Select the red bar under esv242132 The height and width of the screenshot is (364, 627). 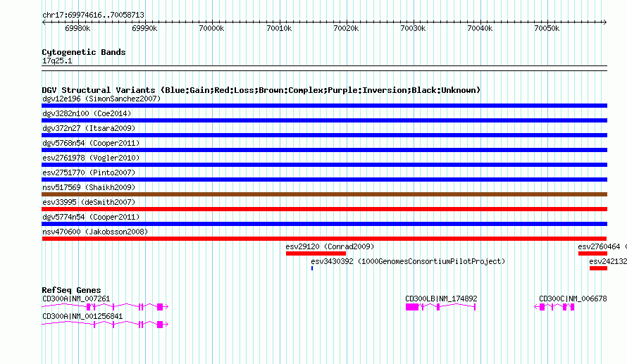coord(598,268)
